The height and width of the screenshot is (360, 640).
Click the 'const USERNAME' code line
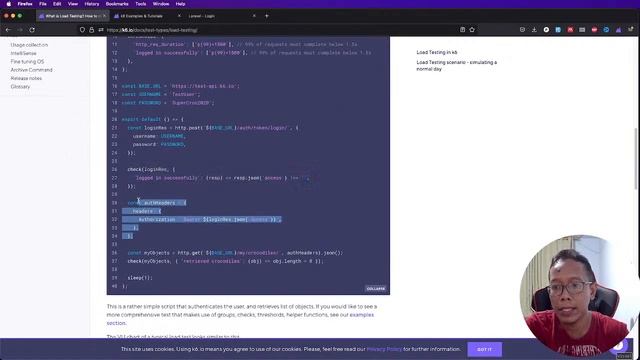coord(161,94)
